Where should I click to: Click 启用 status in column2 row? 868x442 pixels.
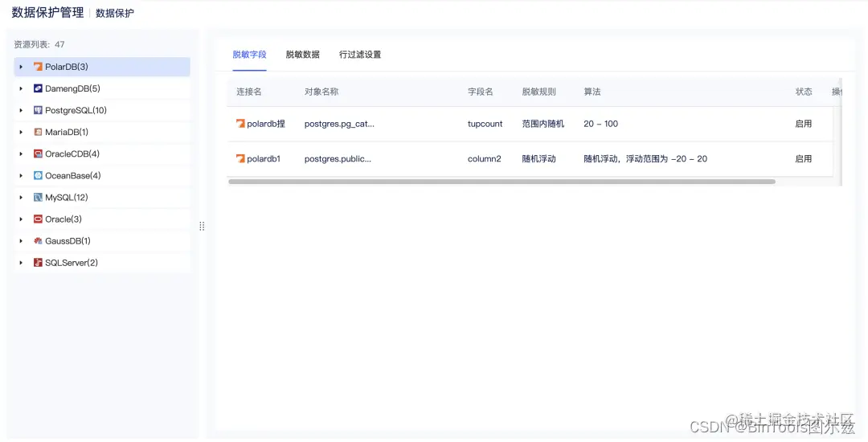(x=803, y=159)
